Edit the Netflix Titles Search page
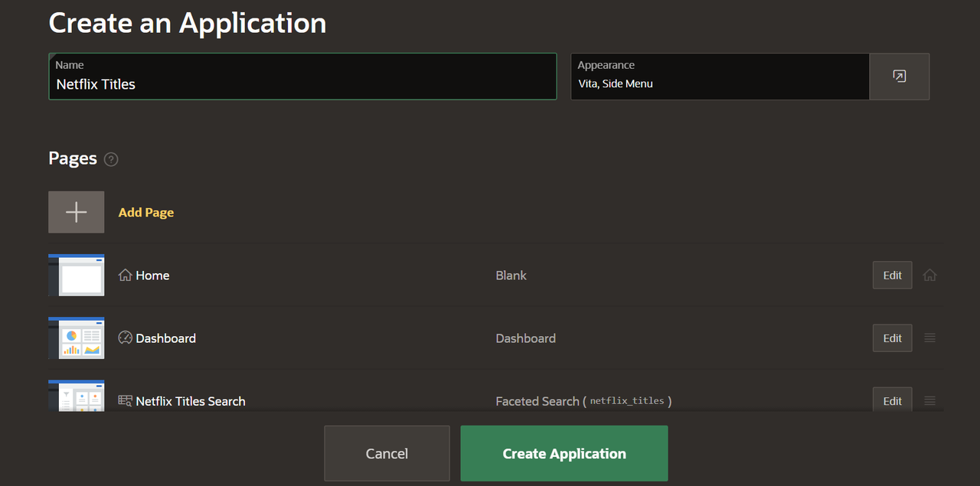Image resolution: width=980 pixels, height=486 pixels. click(x=893, y=400)
